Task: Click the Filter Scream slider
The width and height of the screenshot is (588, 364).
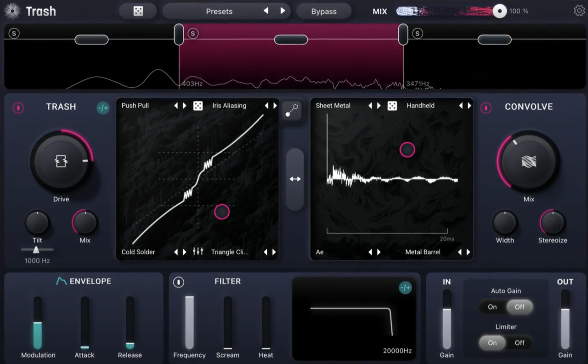Action: (228, 323)
